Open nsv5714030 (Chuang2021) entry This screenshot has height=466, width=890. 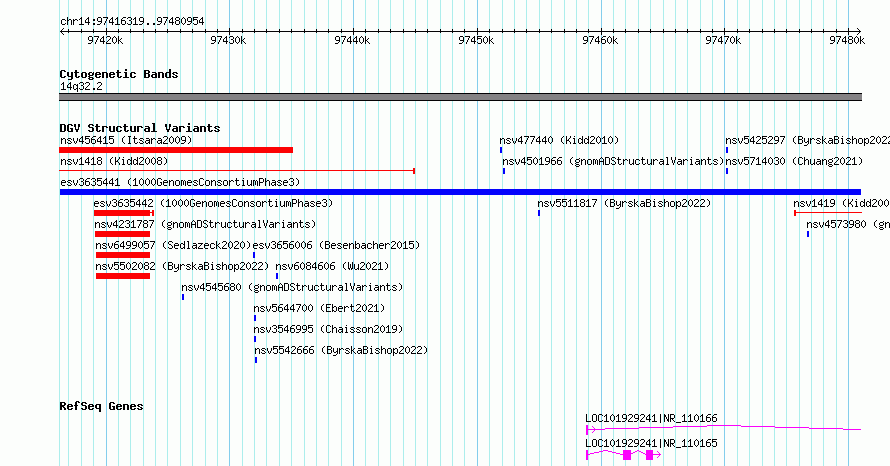794,161
